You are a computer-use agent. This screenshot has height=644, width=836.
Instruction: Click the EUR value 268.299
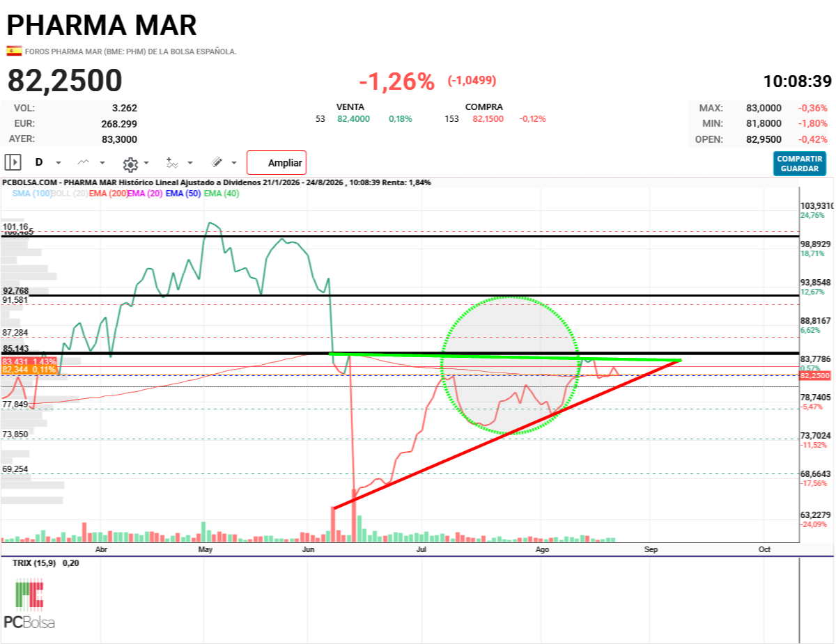tap(119, 123)
